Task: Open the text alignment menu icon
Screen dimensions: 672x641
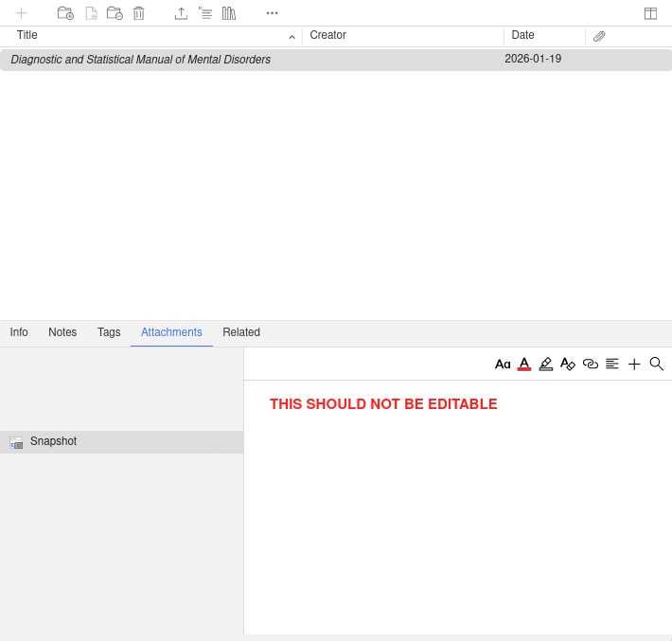Action: (612, 364)
